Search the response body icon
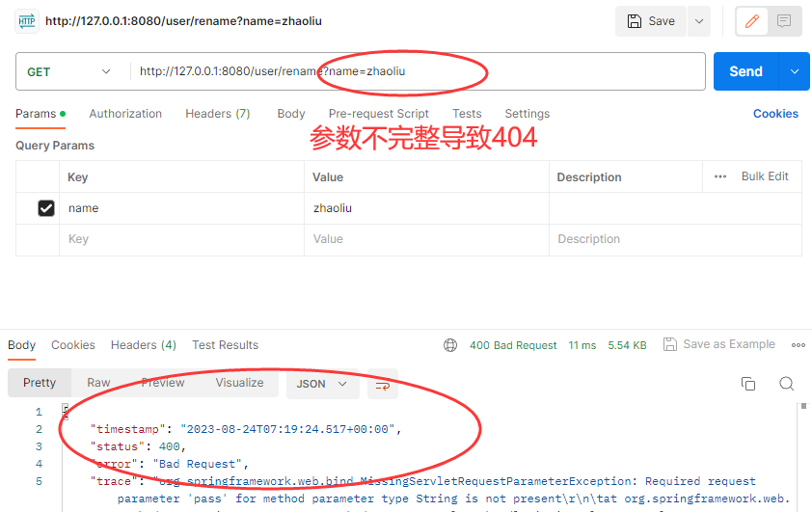Image resolution: width=812 pixels, height=512 pixels. click(x=787, y=384)
